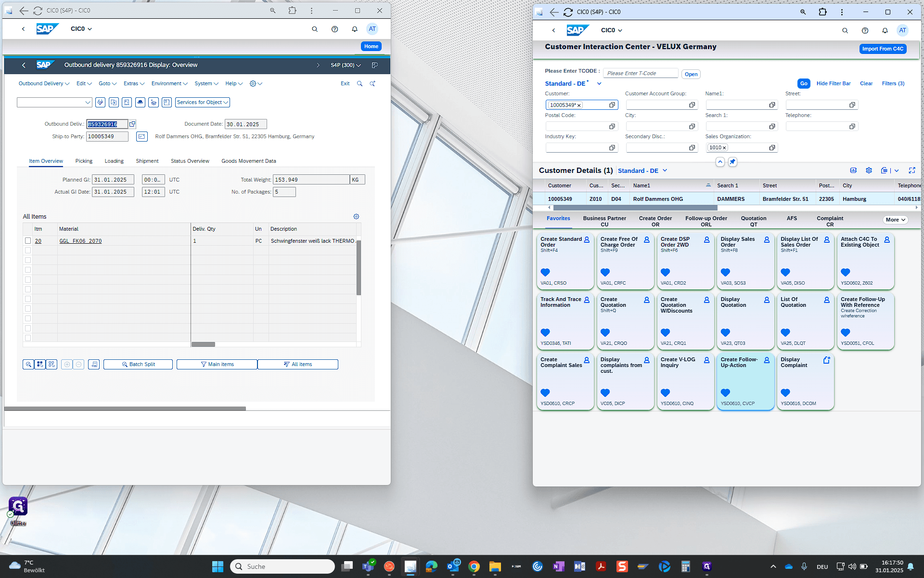This screenshot has width=924, height=578.
Task: Open the System menu in delivery window
Action: click(x=206, y=83)
